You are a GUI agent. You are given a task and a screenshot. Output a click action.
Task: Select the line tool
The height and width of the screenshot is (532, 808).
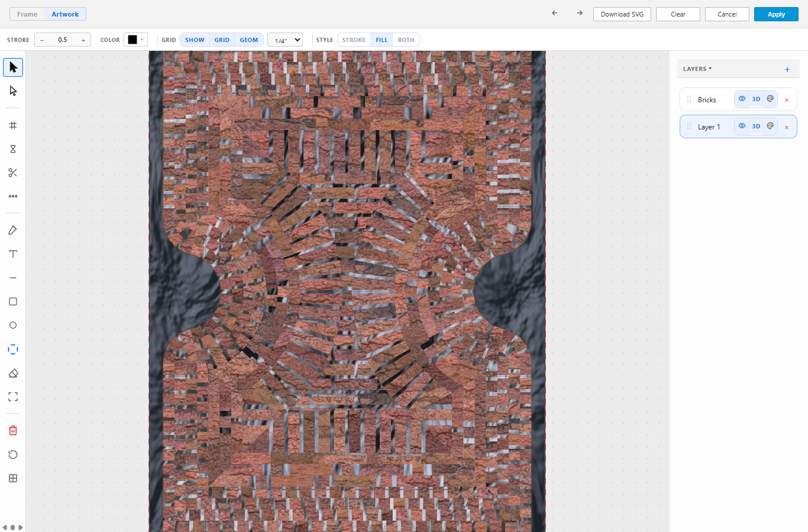(x=13, y=278)
